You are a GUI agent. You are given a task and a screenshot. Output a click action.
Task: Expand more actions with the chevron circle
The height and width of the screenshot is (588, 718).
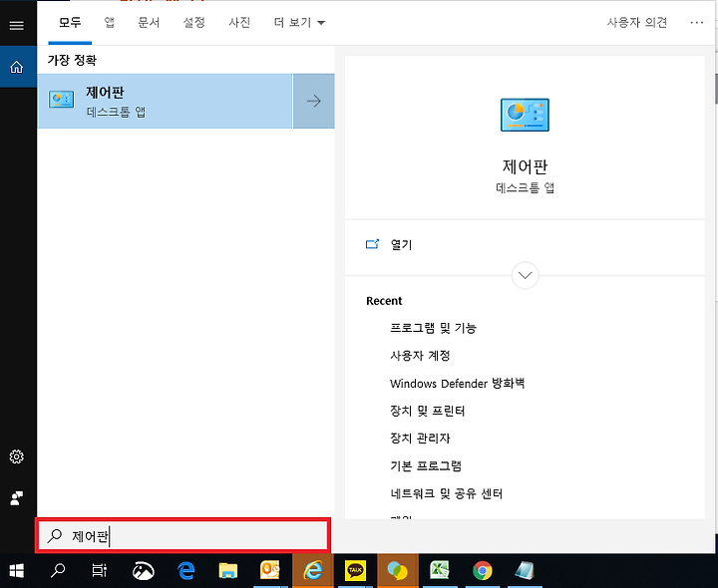[x=525, y=275]
